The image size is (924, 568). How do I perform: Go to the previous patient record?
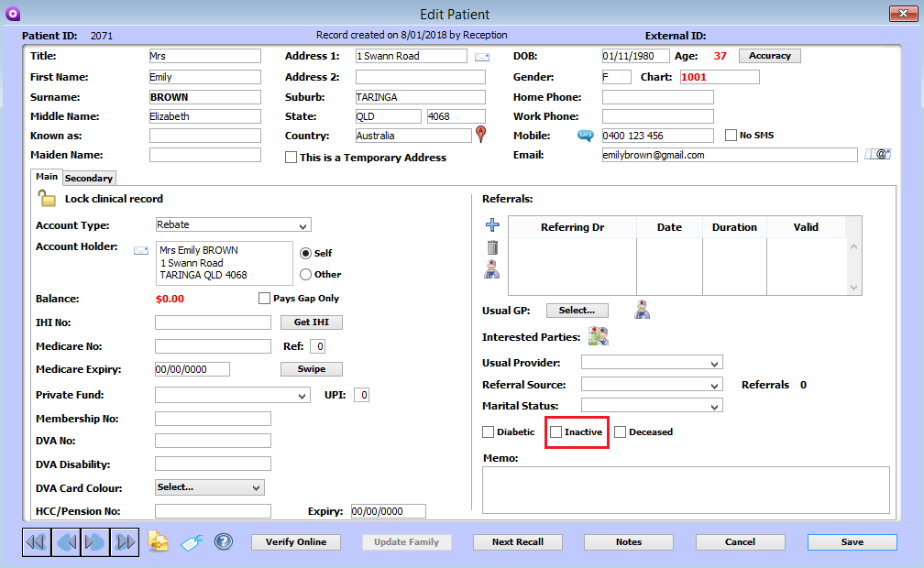click(x=66, y=542)
